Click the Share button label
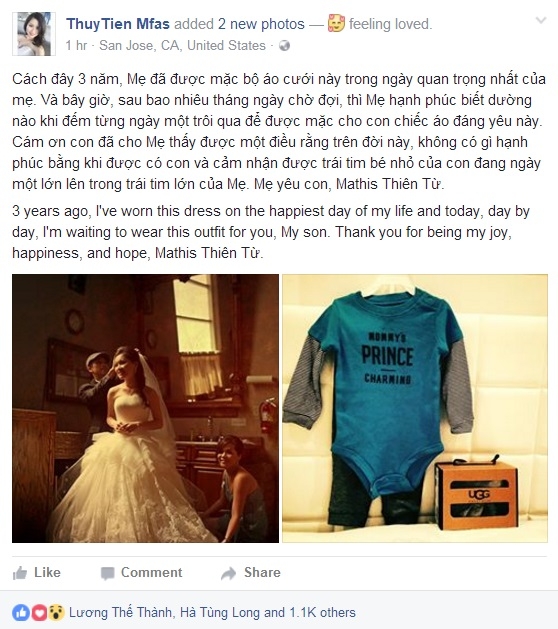The image size is (558, 629). (262, 572)
